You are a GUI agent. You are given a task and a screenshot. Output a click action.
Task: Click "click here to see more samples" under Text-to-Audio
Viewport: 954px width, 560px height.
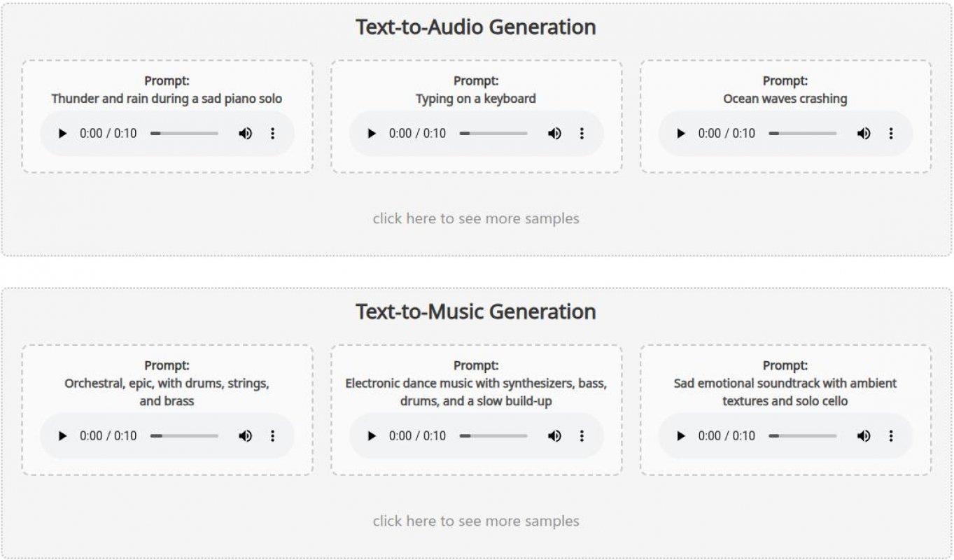pyautogui.click(x=477, y=218)
